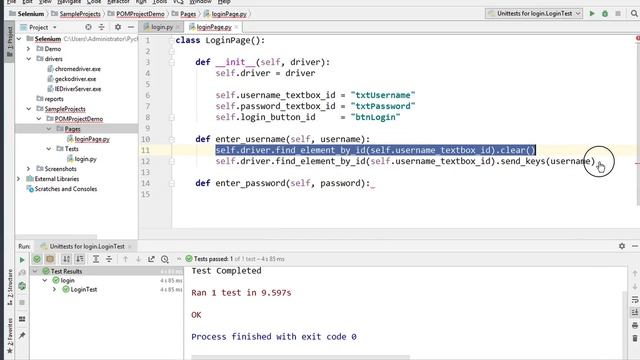The width and height of the screenshot is (640, 360).
Task: Click Rerun Failed Tests icon in Run sidebar
Action: 22,273
